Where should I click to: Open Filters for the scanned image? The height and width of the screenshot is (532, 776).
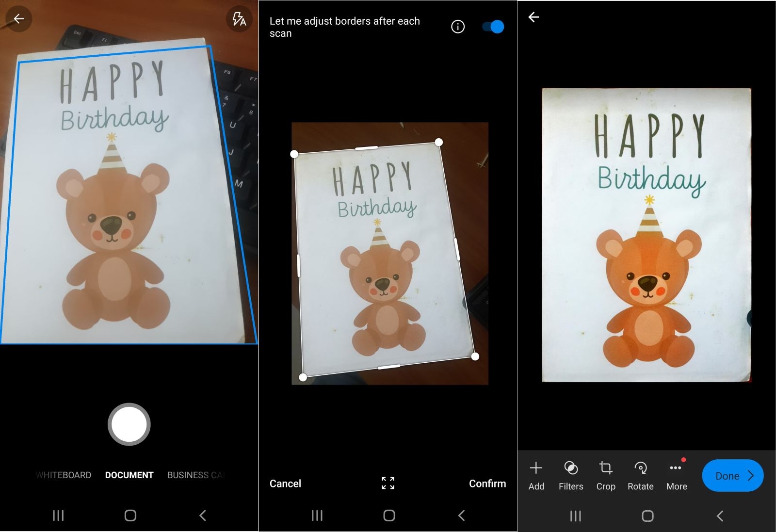(571, 476)
